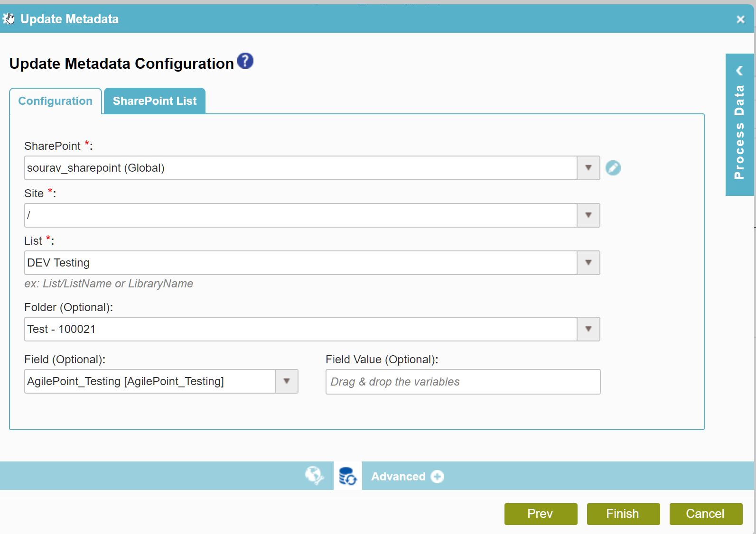Click the Update Metadata title bar icon
756x534 pixels.
[9, 19]
